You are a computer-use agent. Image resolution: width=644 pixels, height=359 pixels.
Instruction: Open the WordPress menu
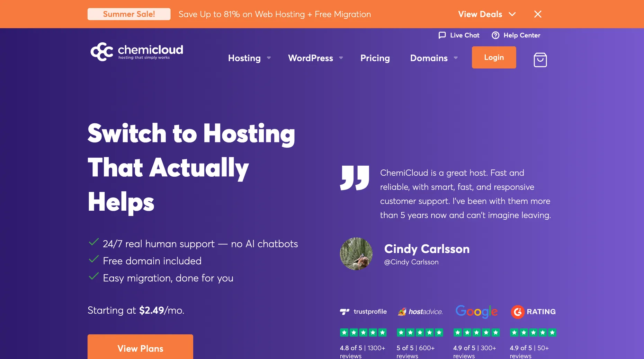(311, 58)
